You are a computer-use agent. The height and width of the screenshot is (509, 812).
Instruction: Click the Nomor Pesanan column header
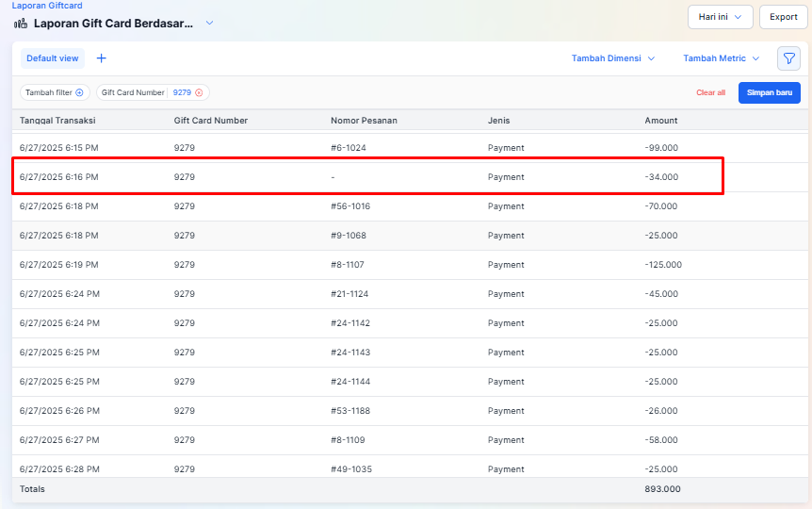364,121
